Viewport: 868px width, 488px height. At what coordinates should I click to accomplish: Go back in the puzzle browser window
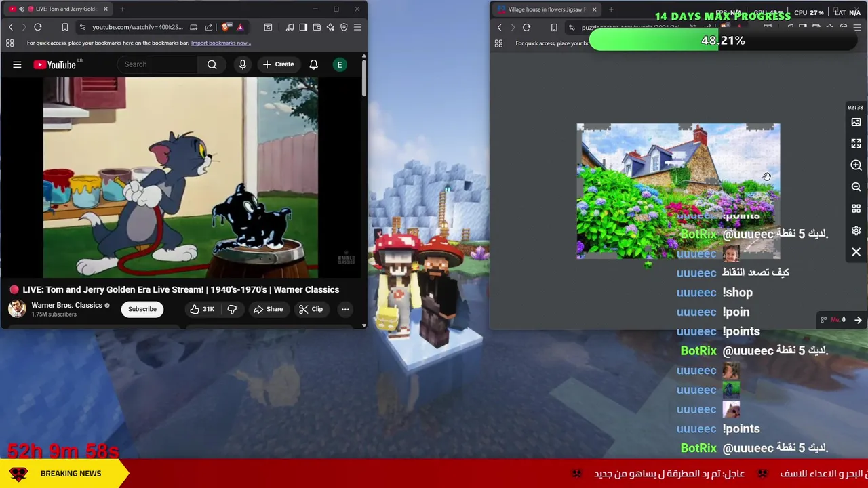tap(500, 28)
